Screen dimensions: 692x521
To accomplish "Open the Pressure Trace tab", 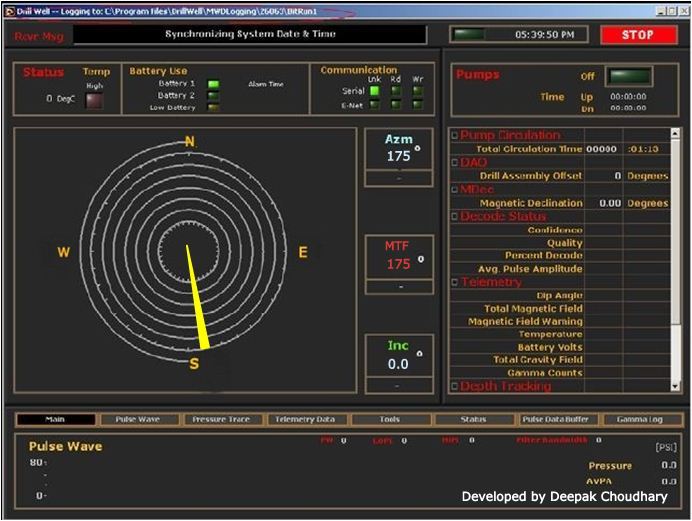I will 221,419.
